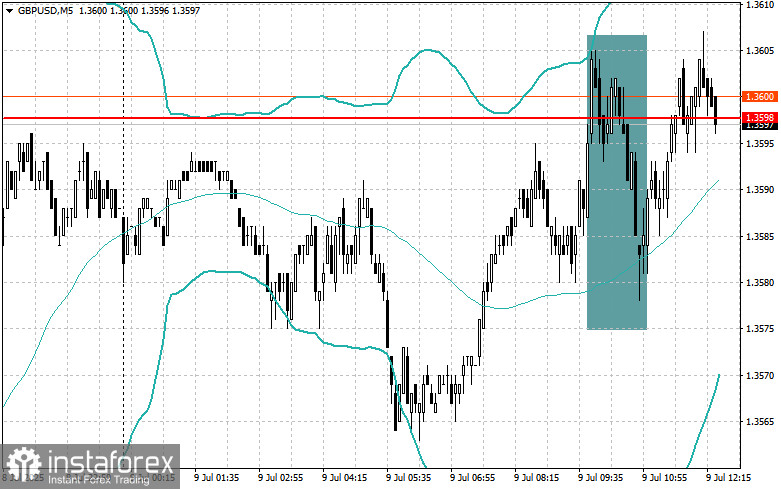
Task: Click the 9 Jul 12:15 time label
Action: [729, 478]
